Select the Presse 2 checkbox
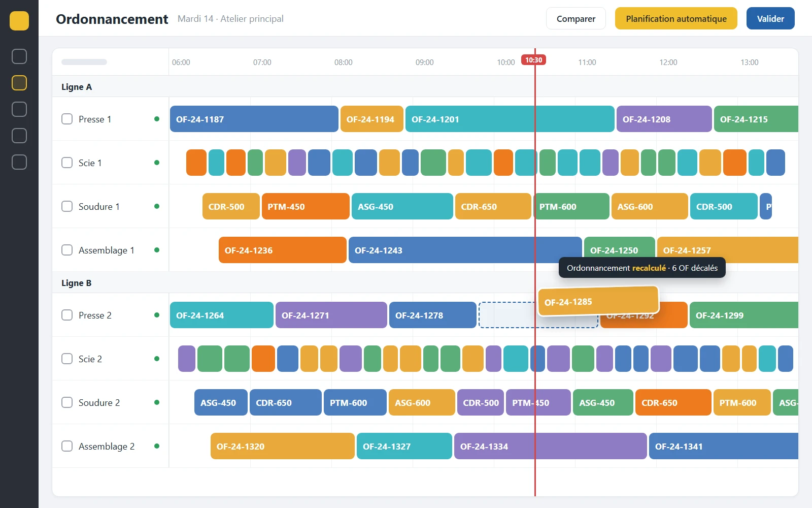812x508 pixels. pyautogui.click(x=67, y=315)
